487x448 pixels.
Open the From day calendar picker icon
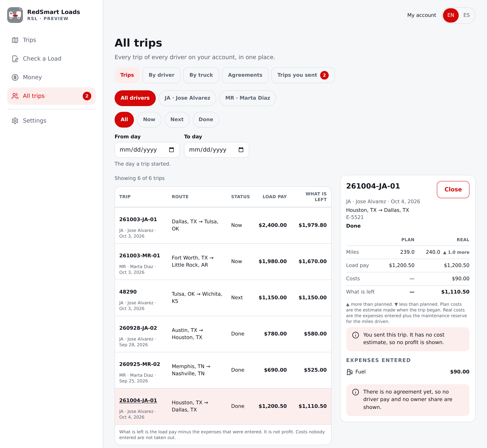pyautogui.click(x=172, y=150)
